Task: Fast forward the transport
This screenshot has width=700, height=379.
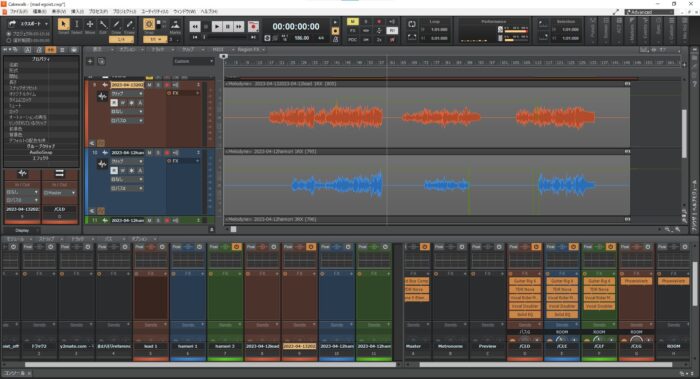Action: [239, 27]
